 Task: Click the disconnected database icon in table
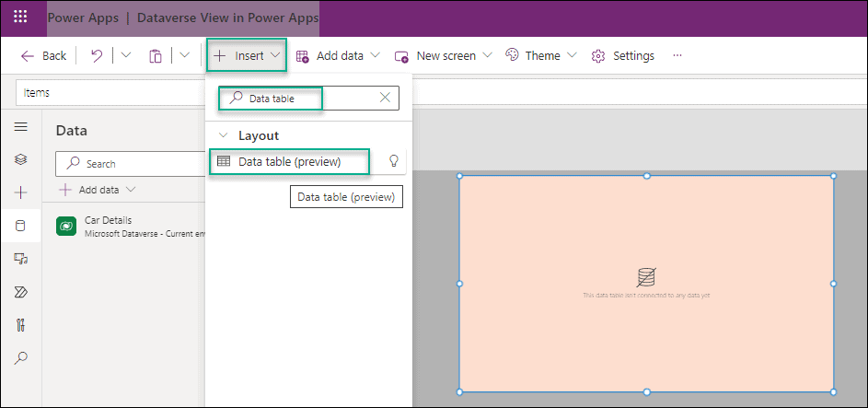coord(646,277)
